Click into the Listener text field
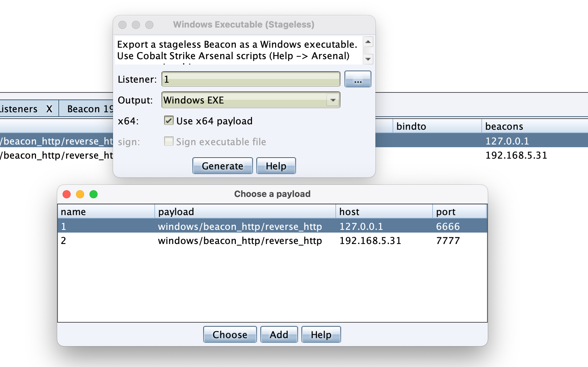 tap(251, 79)
